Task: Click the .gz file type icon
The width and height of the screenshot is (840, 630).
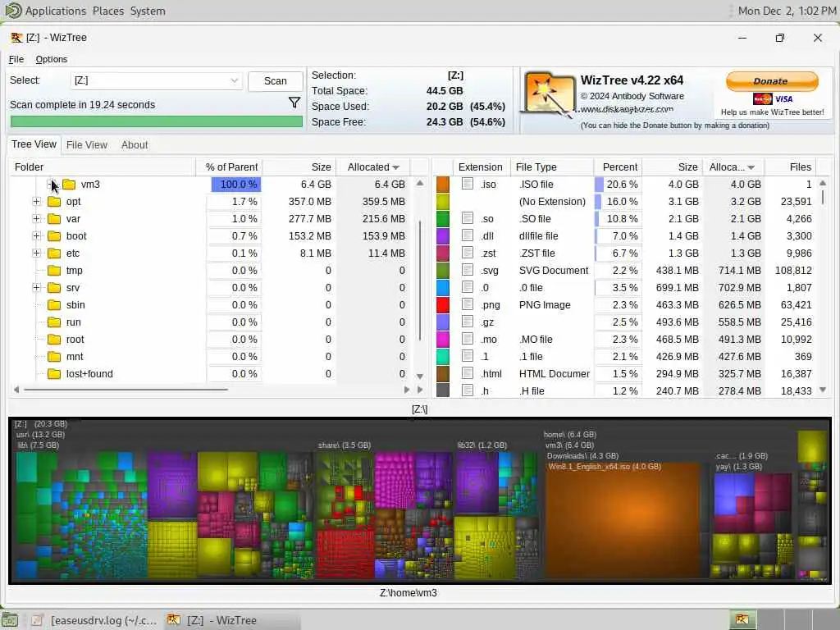Action: pos(468,322)
